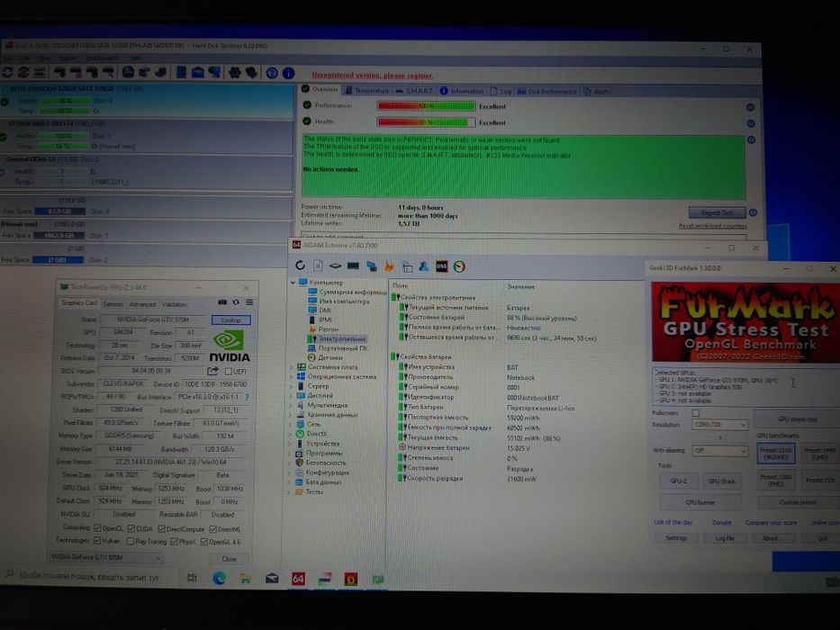Viewport: 840px width, 630px height.
Task: Expand the Системная плата node in AIDA64
Action: click(x=292, y=367)
